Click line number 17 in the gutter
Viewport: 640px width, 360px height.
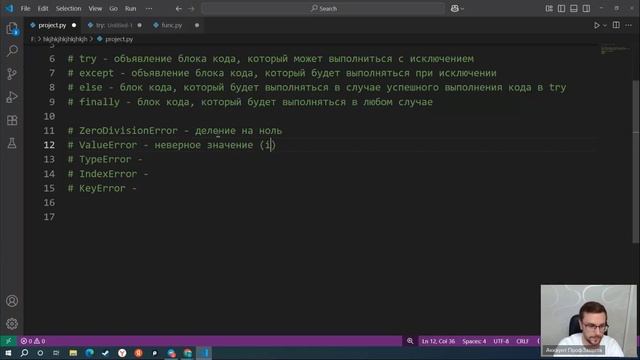[x=49, y=217]
